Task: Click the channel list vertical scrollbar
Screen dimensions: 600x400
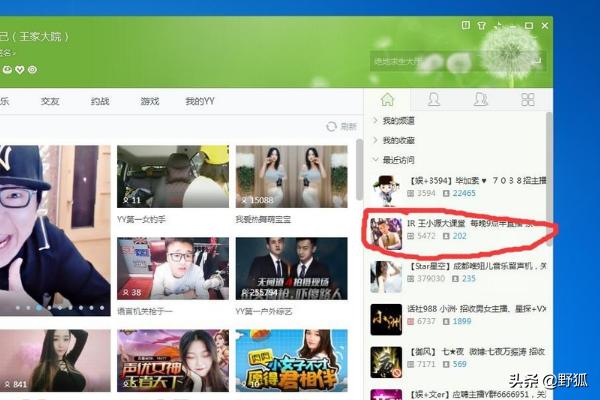Action: pyautogui.click(x=549, y=179)
